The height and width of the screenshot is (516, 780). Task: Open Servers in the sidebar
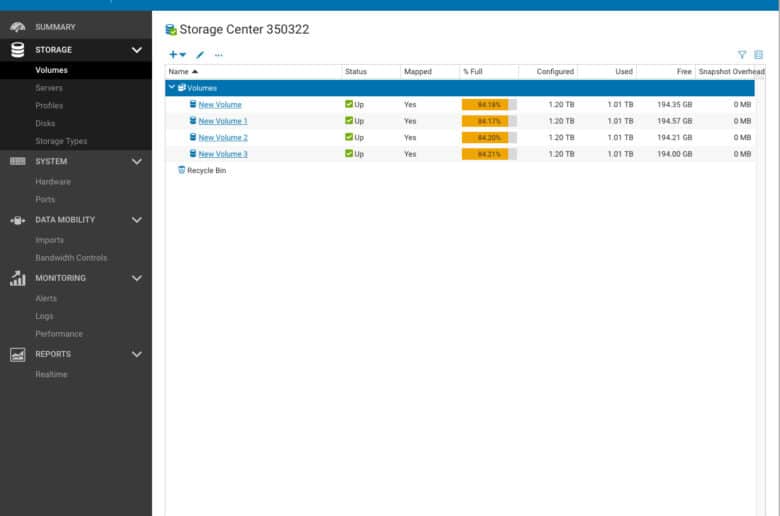(49, 88)
